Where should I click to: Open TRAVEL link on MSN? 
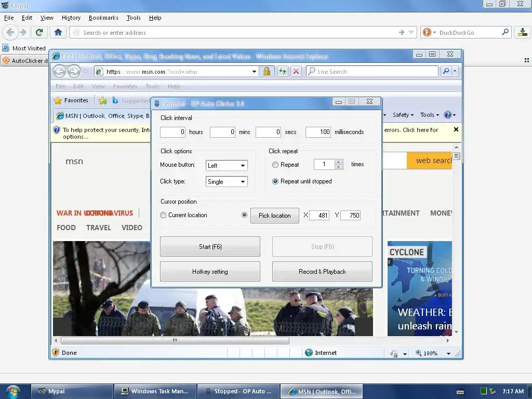click(98, 228)
